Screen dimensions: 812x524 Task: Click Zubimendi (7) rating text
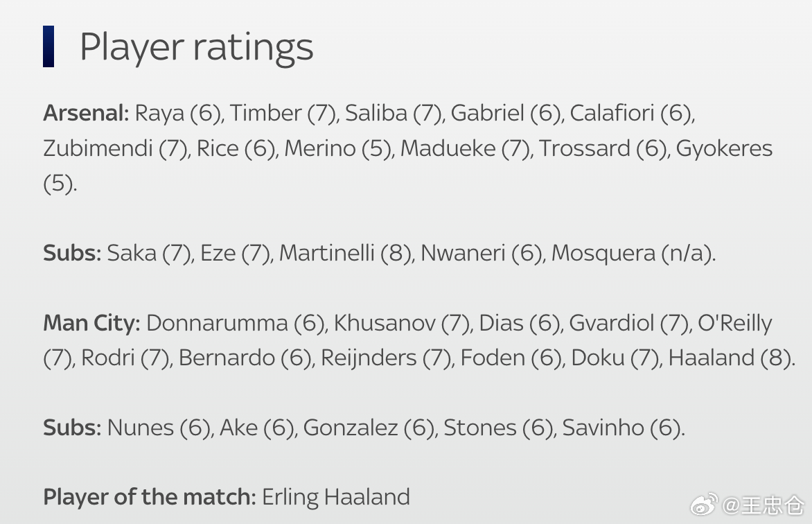[x=115, y=149]
